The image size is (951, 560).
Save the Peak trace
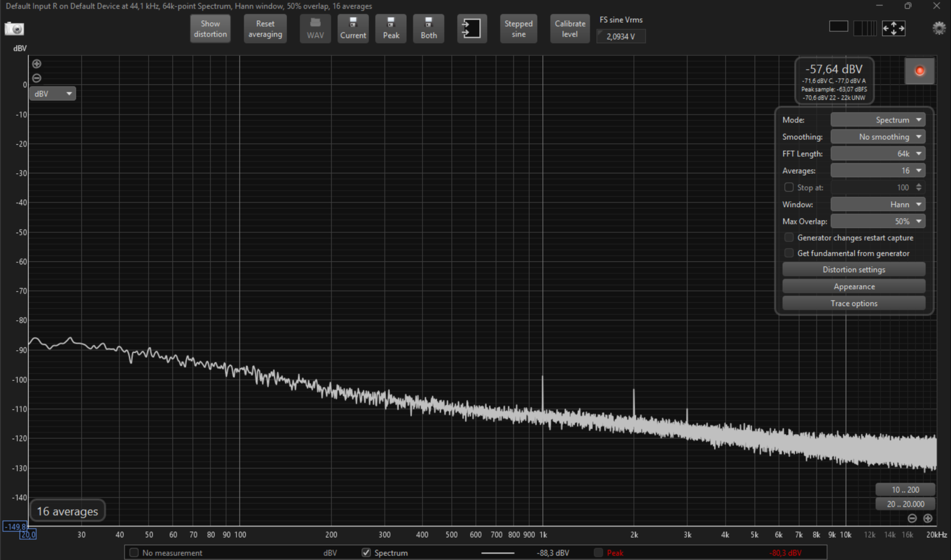[391, 29]
